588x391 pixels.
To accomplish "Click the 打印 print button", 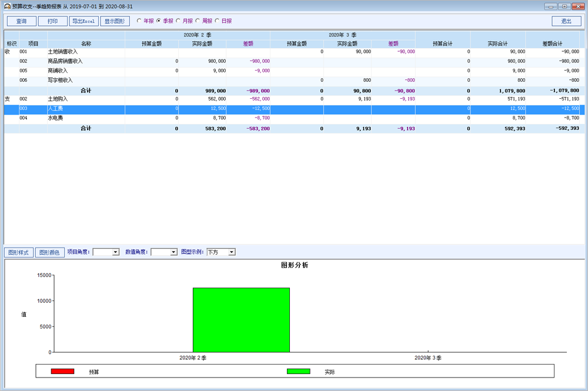I will [52, 21].
